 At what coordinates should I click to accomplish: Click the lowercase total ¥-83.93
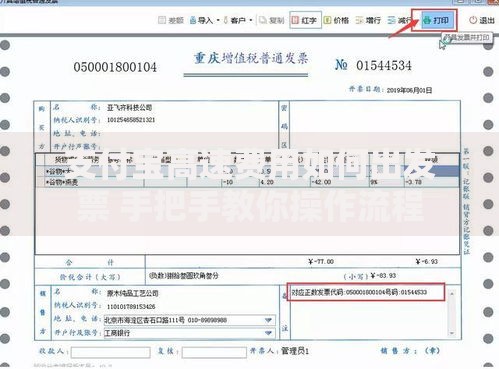(383, 276)
